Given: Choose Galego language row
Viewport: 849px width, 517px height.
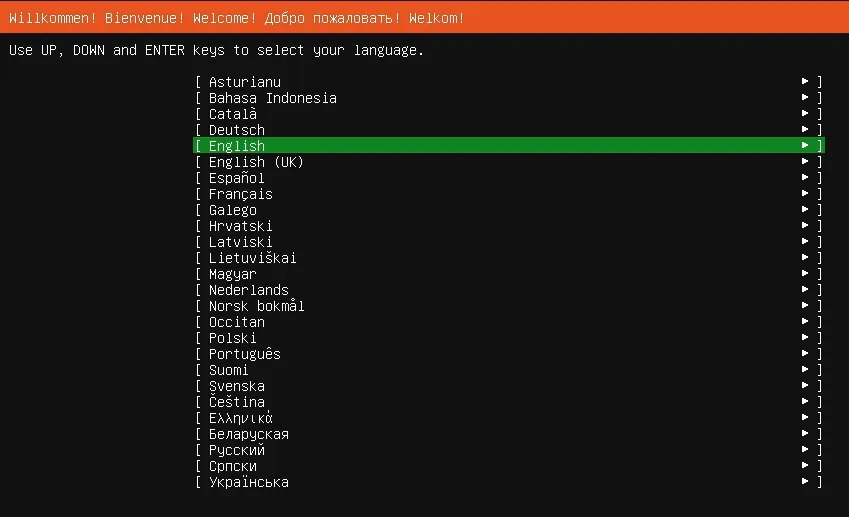Looking at the screenshot, I should tap(509, 210).
